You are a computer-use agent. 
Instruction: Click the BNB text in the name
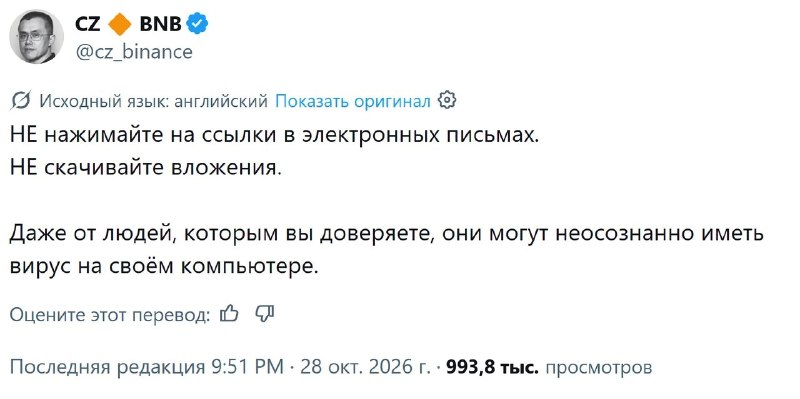point(160,23)
